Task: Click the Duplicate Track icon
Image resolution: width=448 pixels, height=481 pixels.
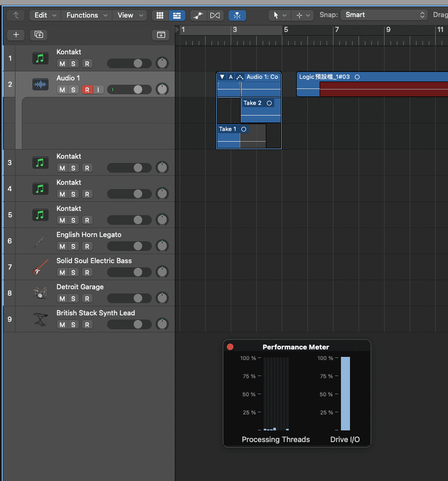Action: click(38, 35)
